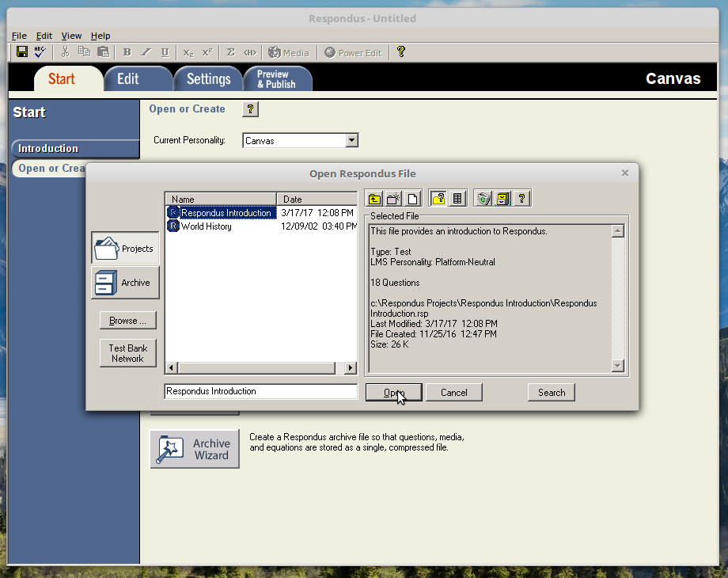
Task: Open the Sigma equation editor
Action: [x=230, y=52]
